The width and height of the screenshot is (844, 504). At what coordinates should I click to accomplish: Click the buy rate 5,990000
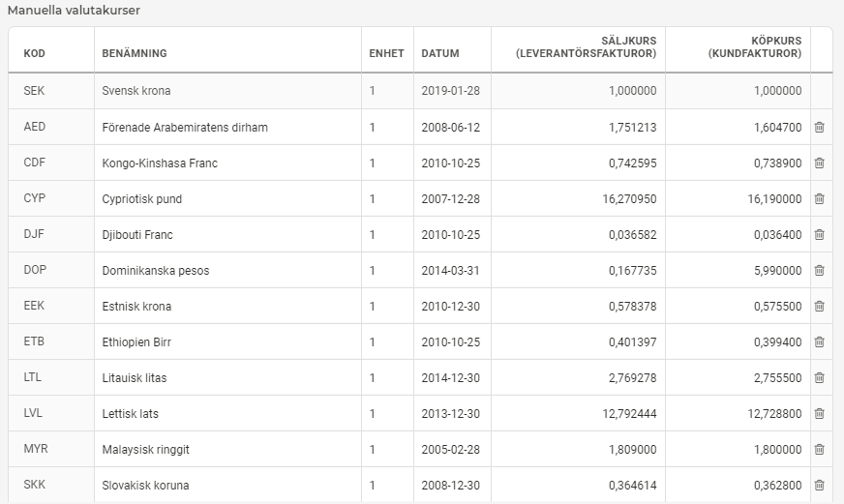[778, 270]
